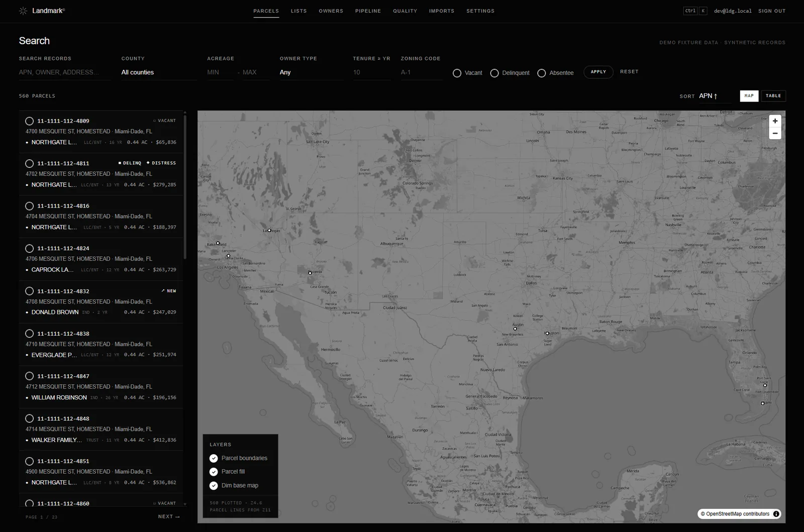The image size is (804, 532).
Task: Focus the acreage Min field
Action: coord(220,72)
